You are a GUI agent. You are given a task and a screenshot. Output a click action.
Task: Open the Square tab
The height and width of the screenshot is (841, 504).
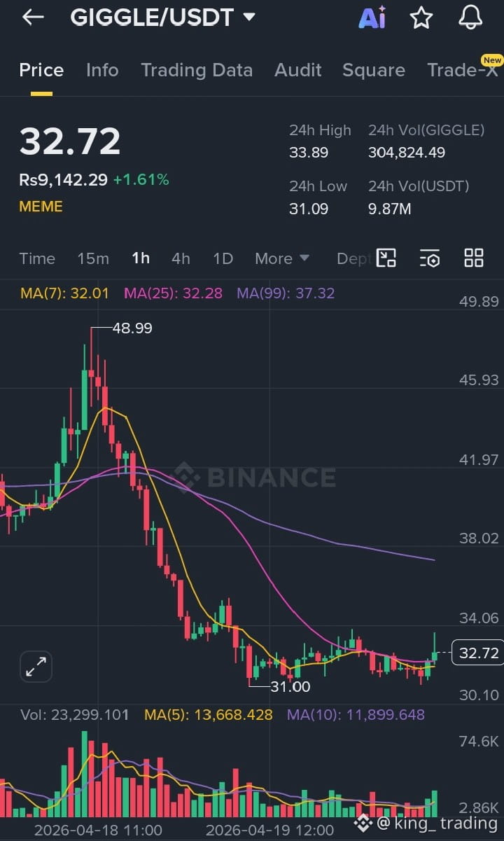(x=374, y=70)
